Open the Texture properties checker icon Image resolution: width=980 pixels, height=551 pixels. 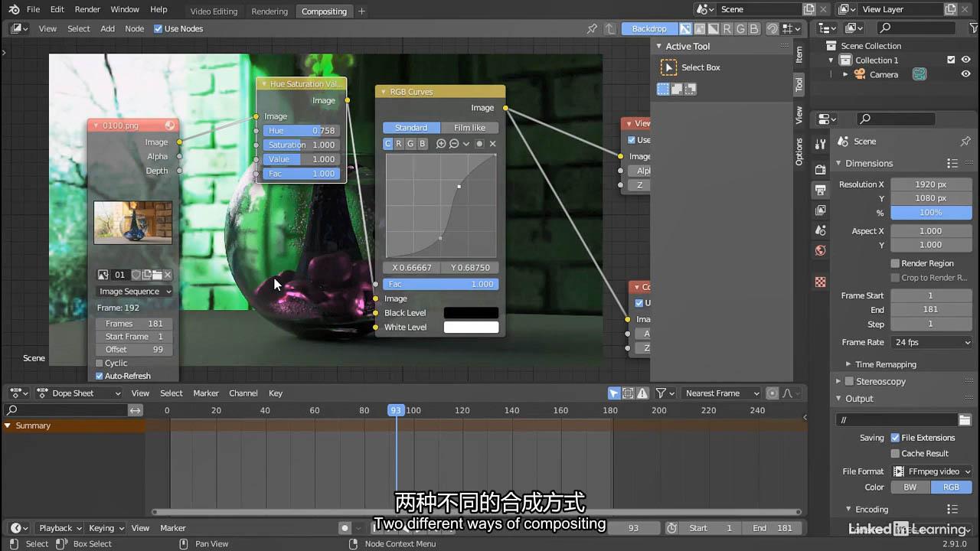[x=820, y=282]
